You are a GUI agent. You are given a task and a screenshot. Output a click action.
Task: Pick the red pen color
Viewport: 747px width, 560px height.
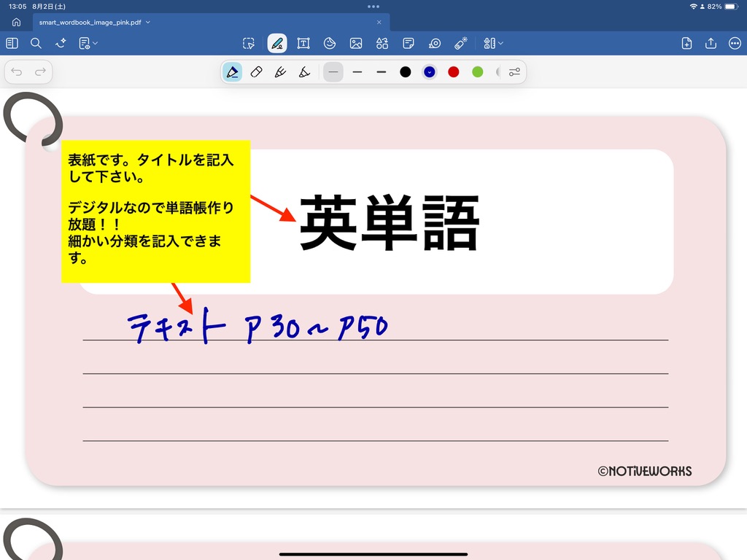click(454, 72)
